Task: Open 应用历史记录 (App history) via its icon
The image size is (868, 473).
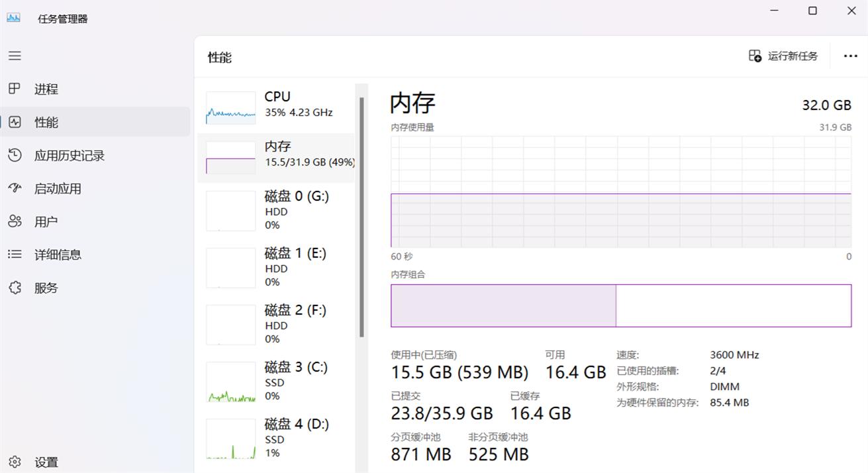Action: click(15, 155)
